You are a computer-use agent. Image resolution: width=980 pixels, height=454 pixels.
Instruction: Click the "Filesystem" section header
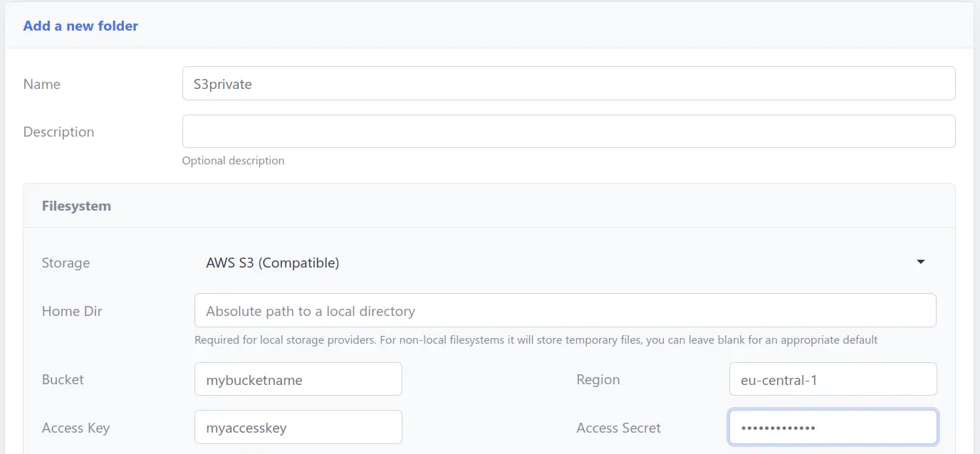coord(76,206)
